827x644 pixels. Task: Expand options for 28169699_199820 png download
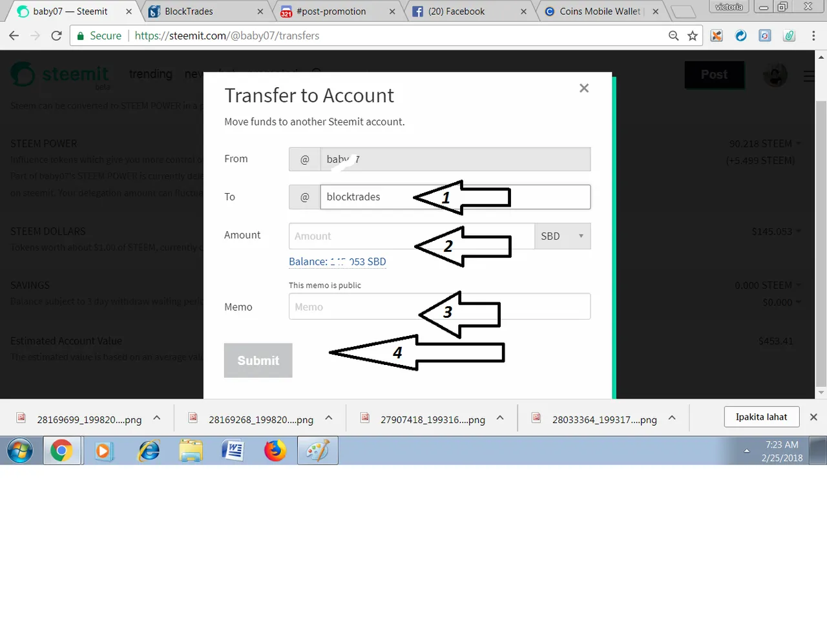point(157,418)
